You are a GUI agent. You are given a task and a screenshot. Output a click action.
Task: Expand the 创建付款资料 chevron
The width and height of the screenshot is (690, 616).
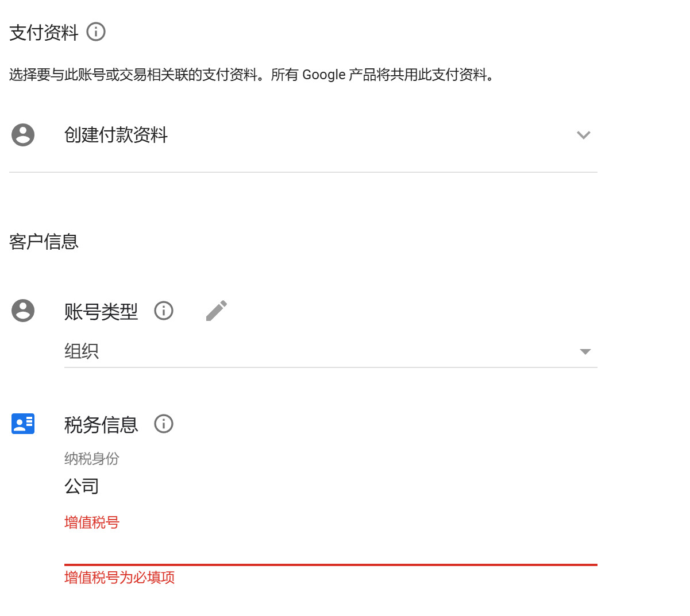pos(583,135)
